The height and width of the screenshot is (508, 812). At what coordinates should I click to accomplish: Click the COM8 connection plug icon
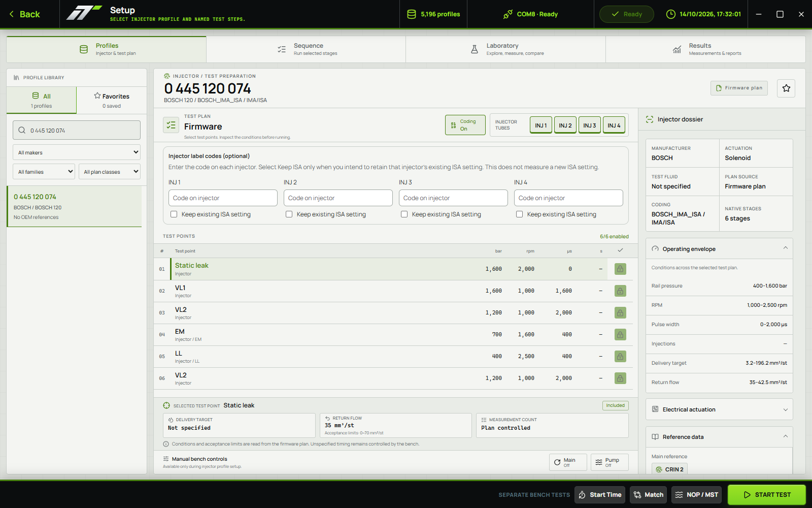(508, 14)
